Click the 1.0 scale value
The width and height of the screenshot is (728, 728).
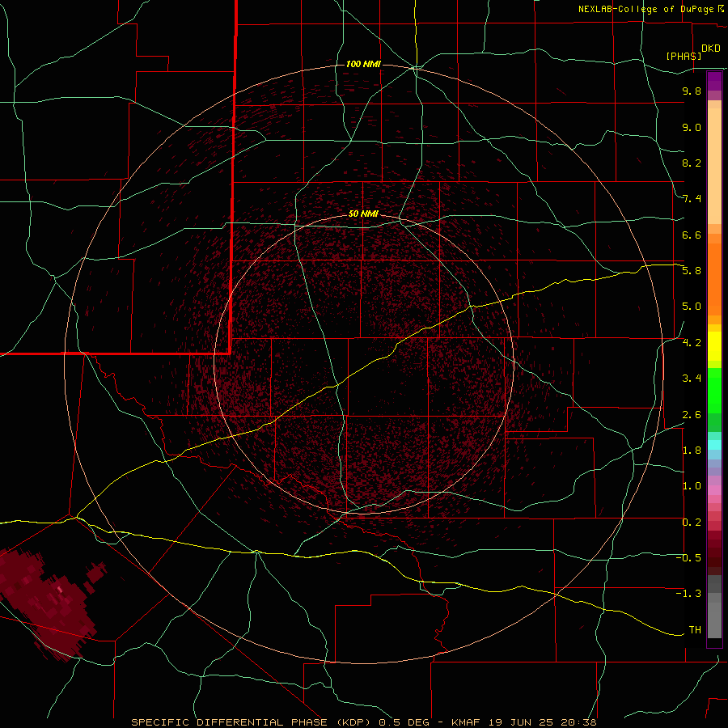tap(692, 486)
